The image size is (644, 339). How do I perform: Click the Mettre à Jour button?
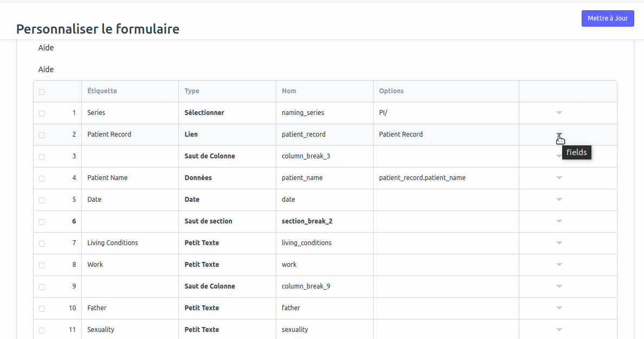coord(608,18)
